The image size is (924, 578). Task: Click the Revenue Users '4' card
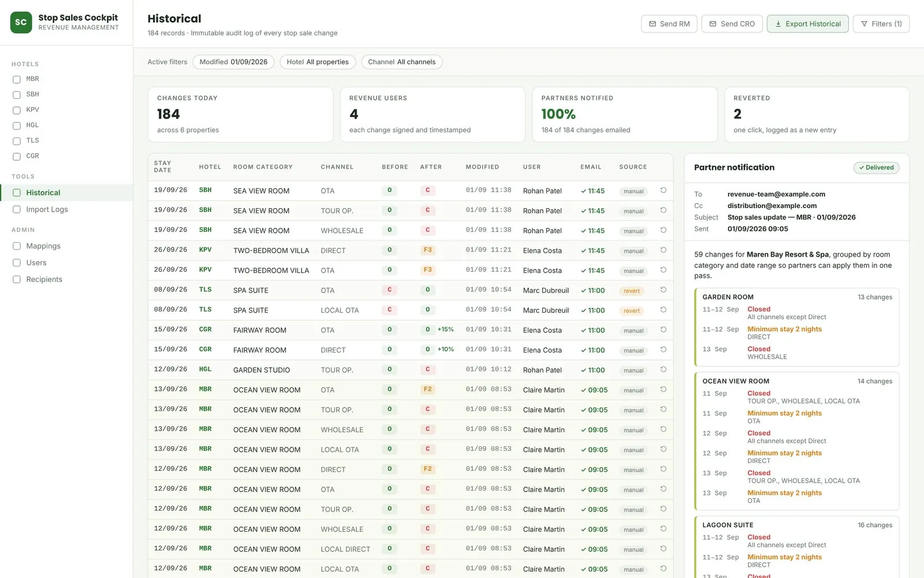433,114
